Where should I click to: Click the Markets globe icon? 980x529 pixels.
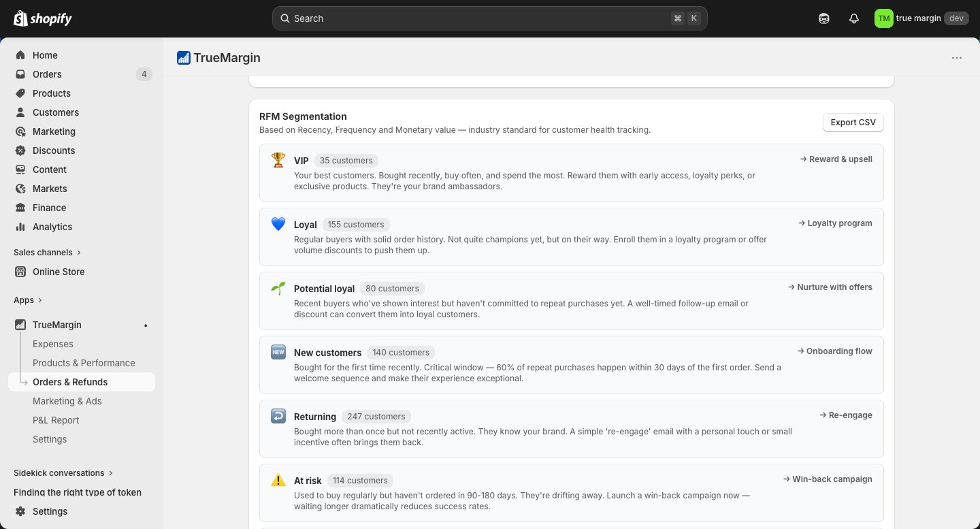click(x=20, y=189)
